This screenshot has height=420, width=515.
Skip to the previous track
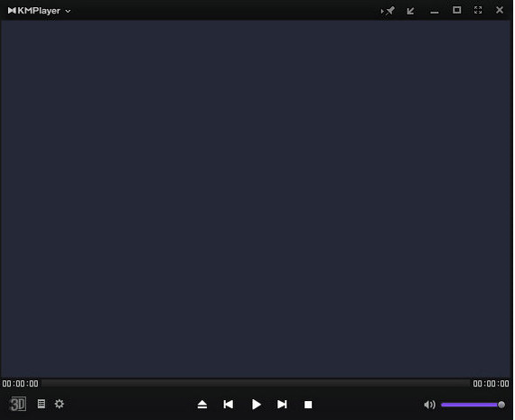(x=229, y=405)
